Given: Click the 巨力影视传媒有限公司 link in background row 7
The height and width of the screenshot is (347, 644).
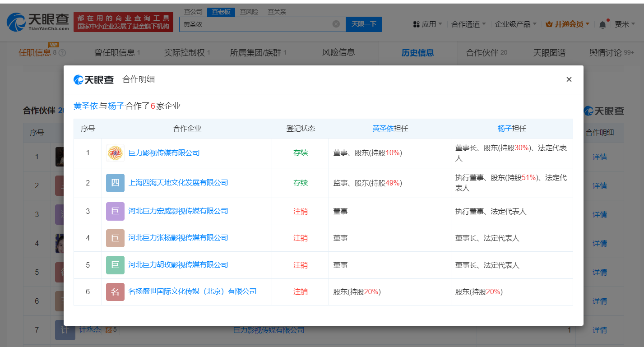Looking at the screenshot, I should (x=269, y=330).
